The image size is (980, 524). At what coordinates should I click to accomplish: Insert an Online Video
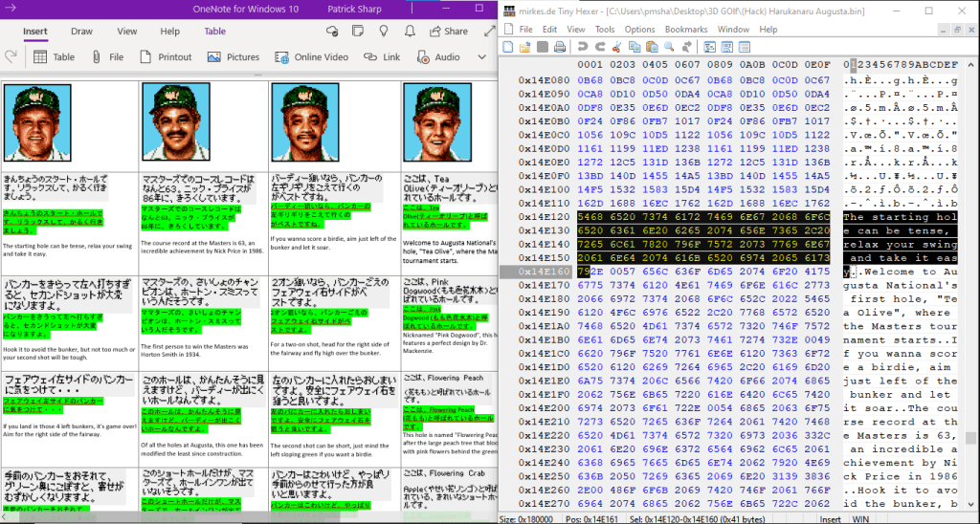click(x=312, y=57)
